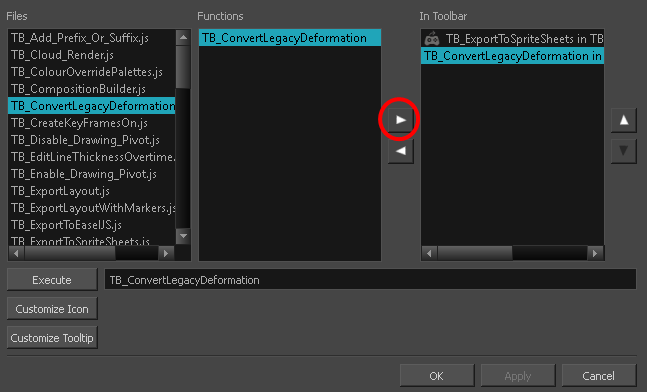This screenshot has height=392, width=647.
Task: Click Files horizontal scrollbar thumb
Action: [70, 253]
